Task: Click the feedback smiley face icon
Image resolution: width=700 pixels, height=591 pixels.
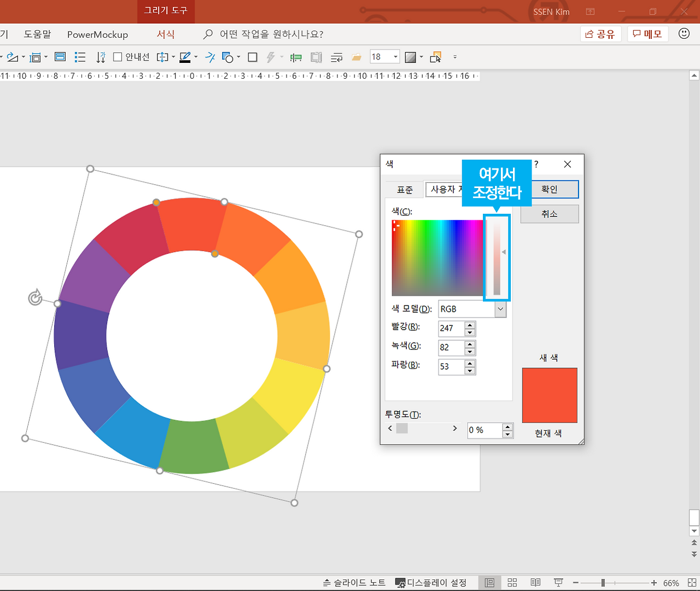Action: pos(684,34)
